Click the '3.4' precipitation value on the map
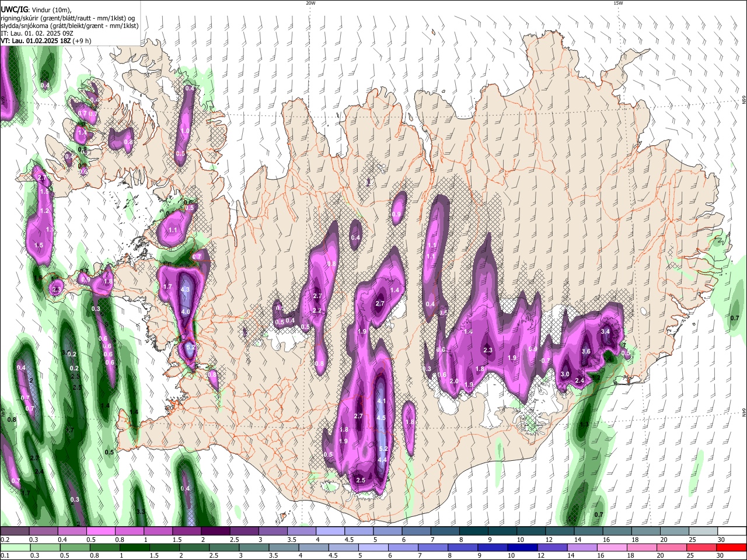Screen dimensions: 747x560 pyautogui.click(x=606, y=332)
